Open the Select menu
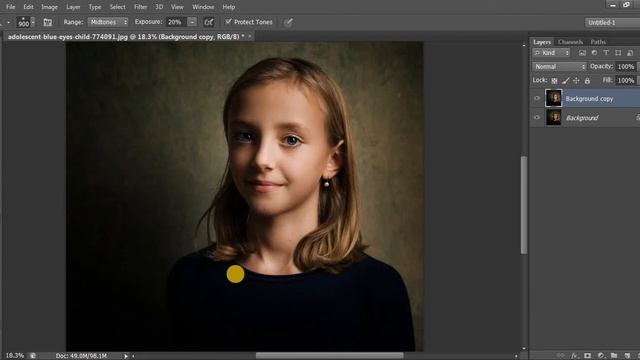640x360 pixels. 118,7
